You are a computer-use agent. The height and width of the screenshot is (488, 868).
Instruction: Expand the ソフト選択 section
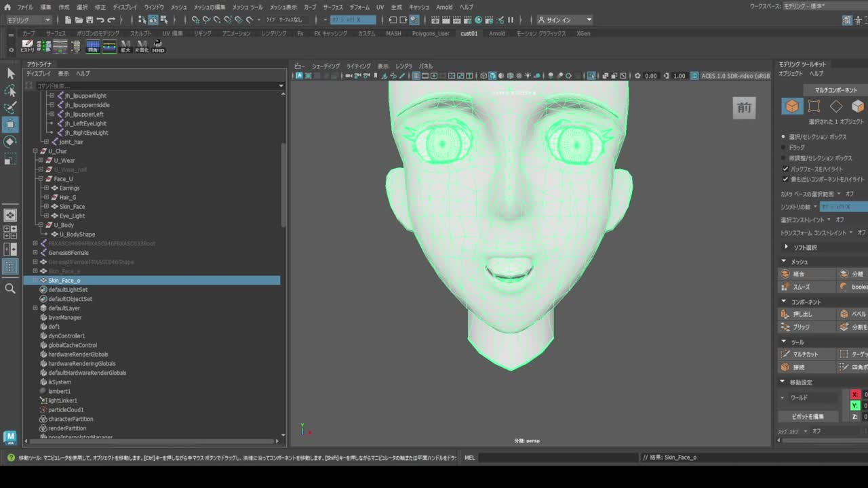click(x=787, y=247)
